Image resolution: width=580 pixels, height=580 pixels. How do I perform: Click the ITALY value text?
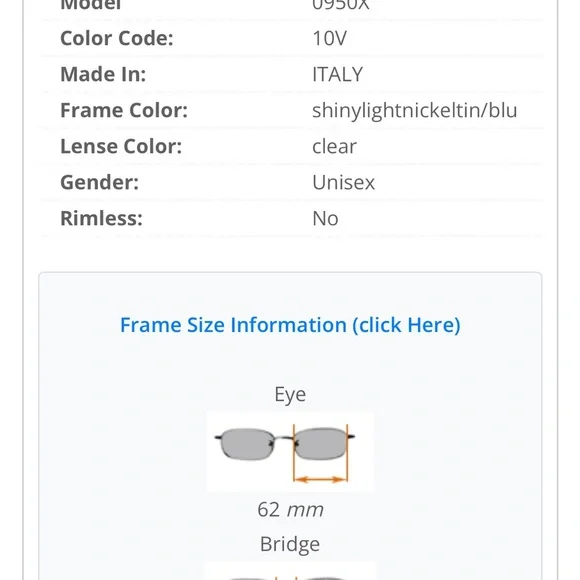click(338, 74)
